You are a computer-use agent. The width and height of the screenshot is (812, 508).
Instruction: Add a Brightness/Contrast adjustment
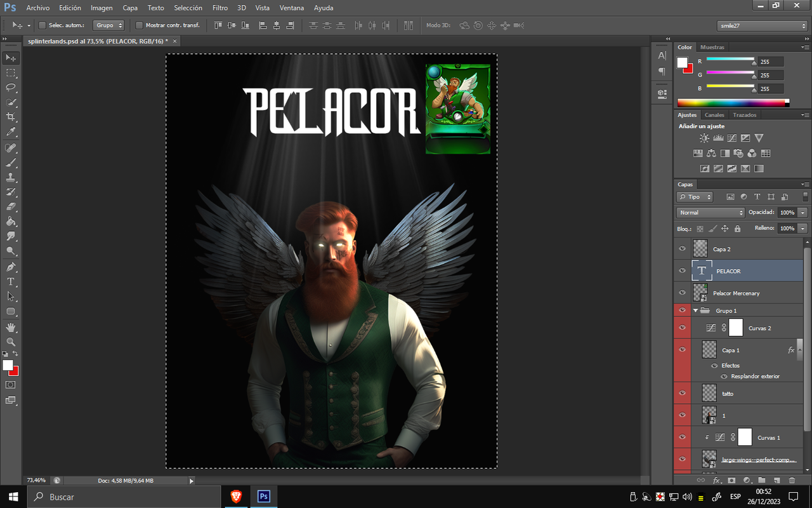click(x=705, y=138)
